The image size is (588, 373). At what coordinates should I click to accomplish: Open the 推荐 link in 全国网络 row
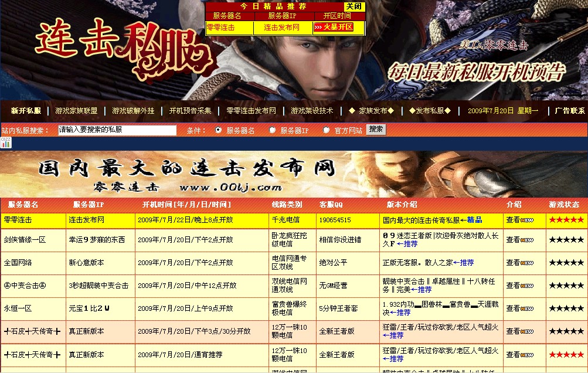tap(463, 263)
